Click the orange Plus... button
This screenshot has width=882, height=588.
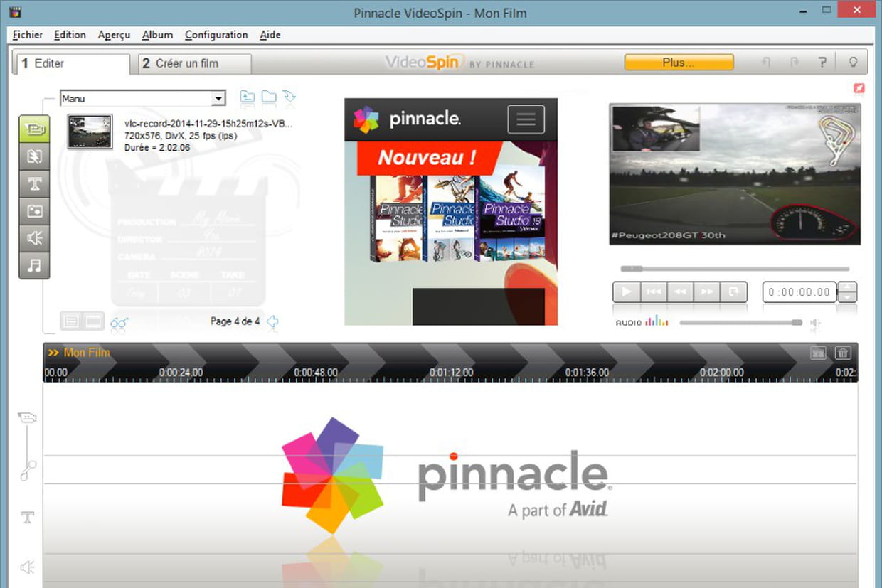pos(679,63)
